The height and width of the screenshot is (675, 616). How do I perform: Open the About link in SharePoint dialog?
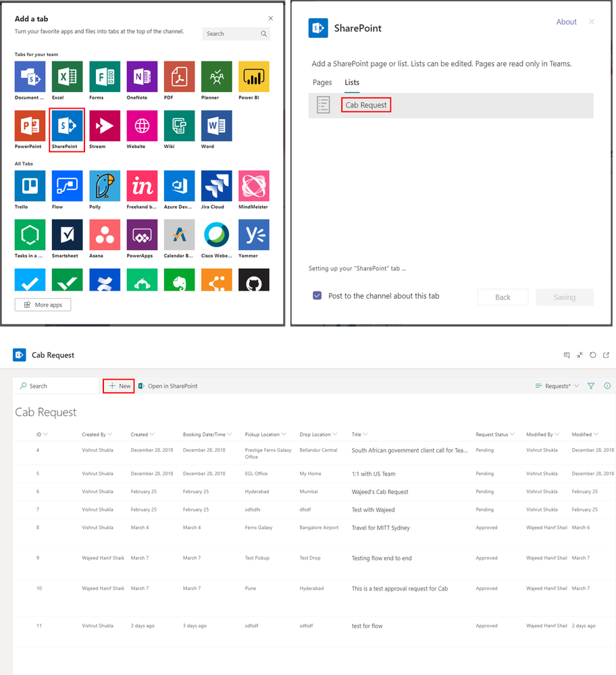tap(566, 22)
